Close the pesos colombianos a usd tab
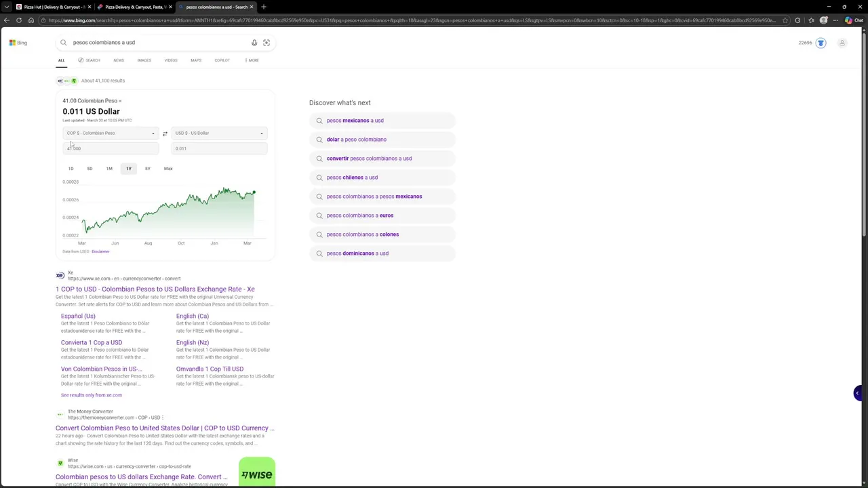 tap(252, 7)
